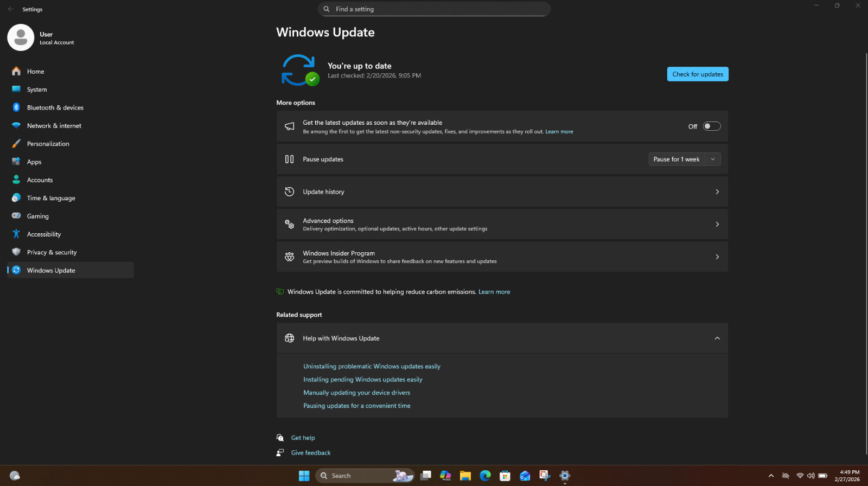
Task: Click the megaphone icon for latest updates
Action: [x=290, y=126]
